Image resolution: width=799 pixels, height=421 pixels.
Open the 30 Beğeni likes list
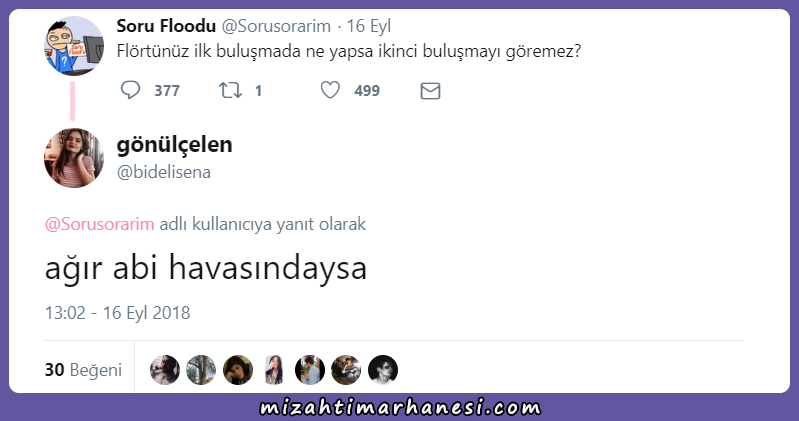point(83,370)
